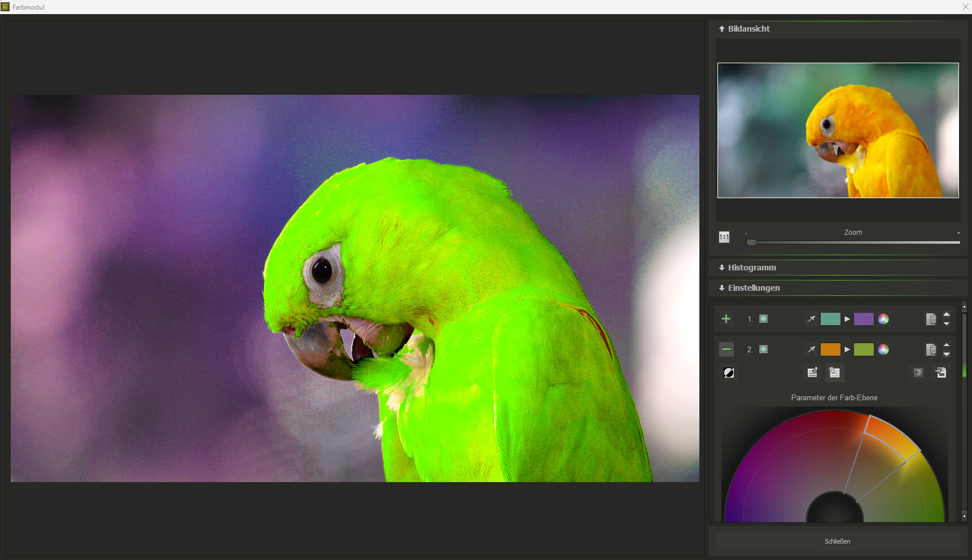Click the Farbmodul title bar icon
Viewport: 972px width, 560px height.
click(x=5, y=7)
